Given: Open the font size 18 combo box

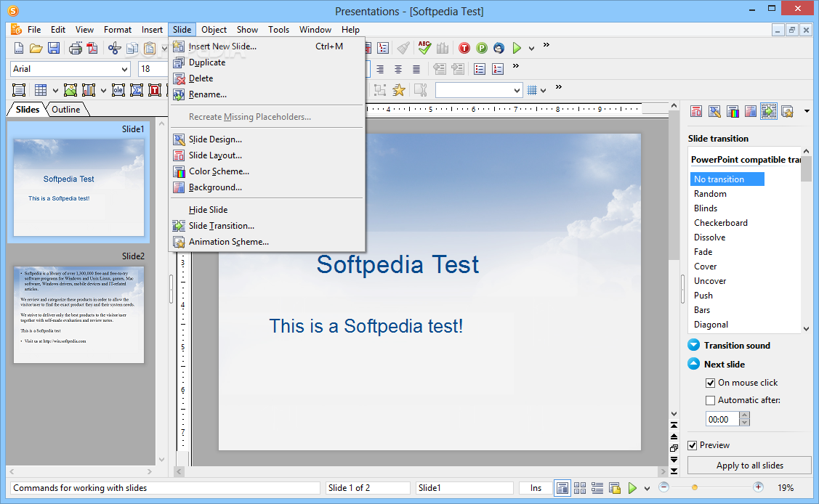Looking at the screenshot, I should pyautogui.click(x=153, y=69).
